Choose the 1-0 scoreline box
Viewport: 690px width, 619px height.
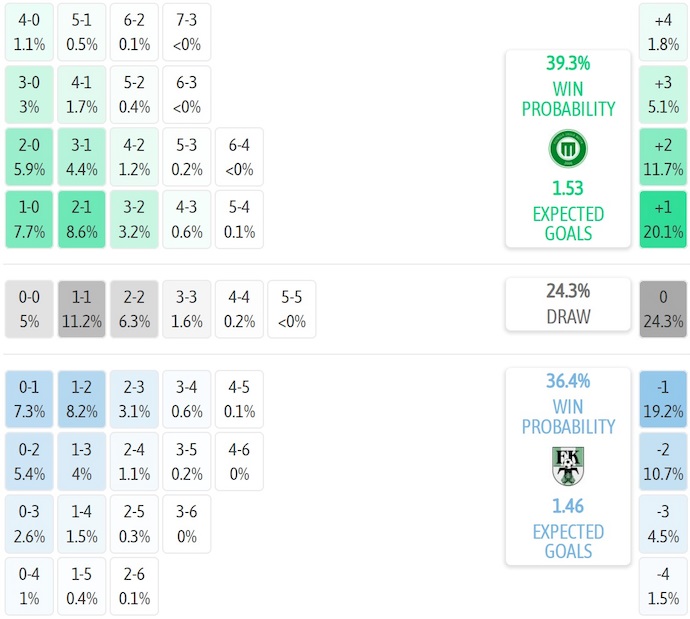click(30, 220)
